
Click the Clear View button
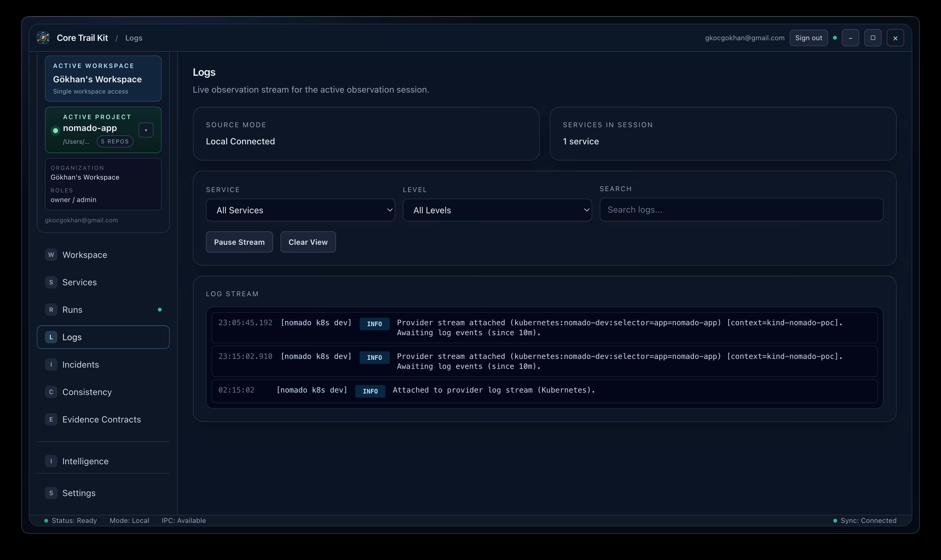[308, 242]
